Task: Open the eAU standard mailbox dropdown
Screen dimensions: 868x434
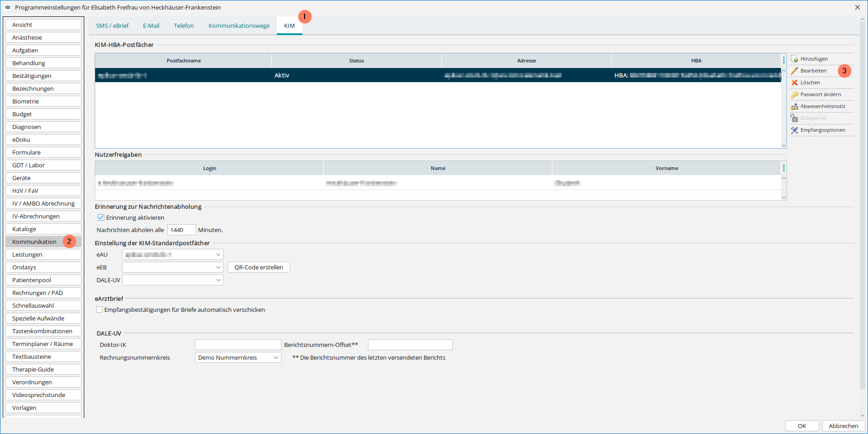Action: pyautogui.click(x=173, y=254)
